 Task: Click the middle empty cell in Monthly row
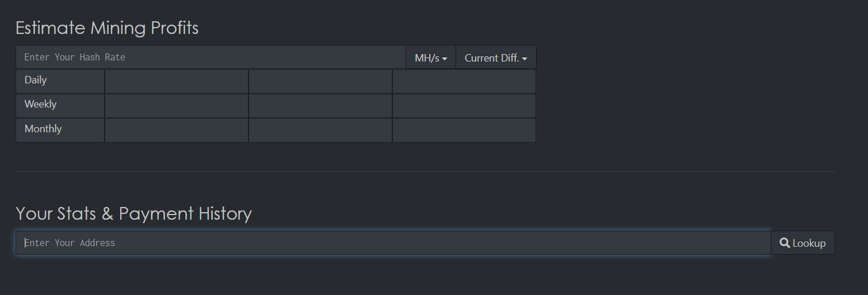pyautogui.click(x=320, y=130)
